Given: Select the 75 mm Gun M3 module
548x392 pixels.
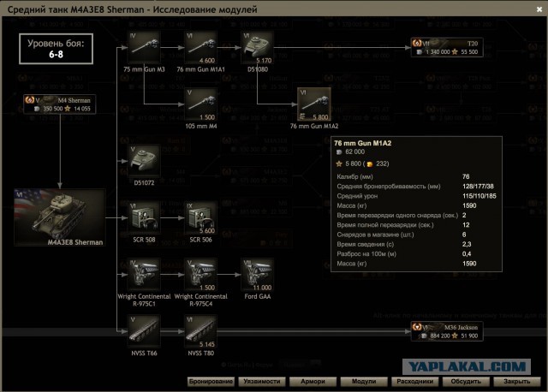Looking at the screenshot, I should pos(144,48).
